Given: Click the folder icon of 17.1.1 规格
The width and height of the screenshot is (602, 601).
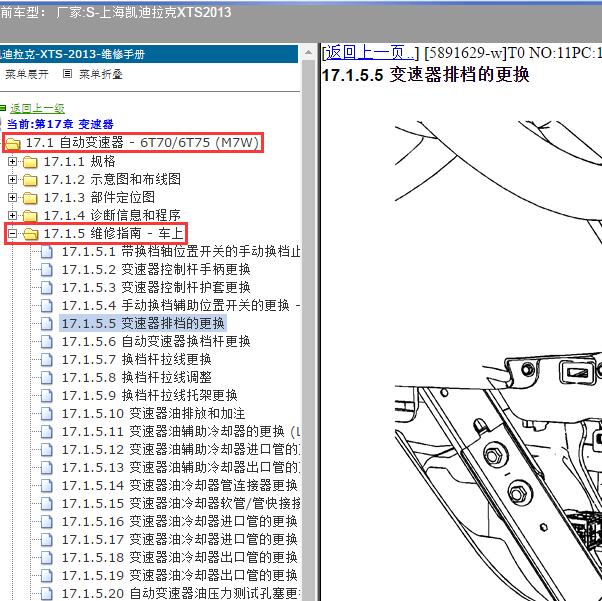Looking at the screenshot, I should pyautogui.click(x=30, y=162).
